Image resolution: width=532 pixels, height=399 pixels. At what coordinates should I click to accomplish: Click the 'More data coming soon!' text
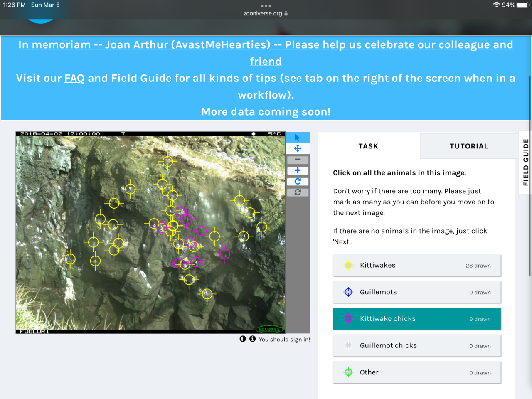pyautogui.click(x=266, y=112)
